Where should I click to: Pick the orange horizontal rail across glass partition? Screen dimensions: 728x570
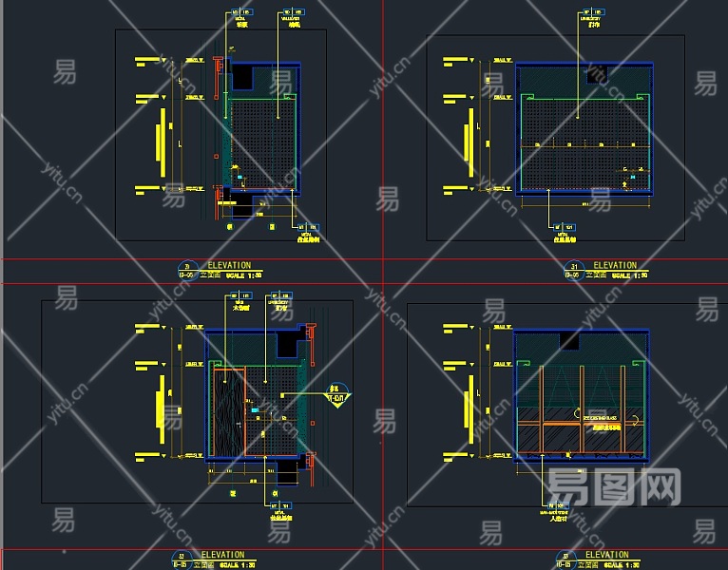coord(581,424)
